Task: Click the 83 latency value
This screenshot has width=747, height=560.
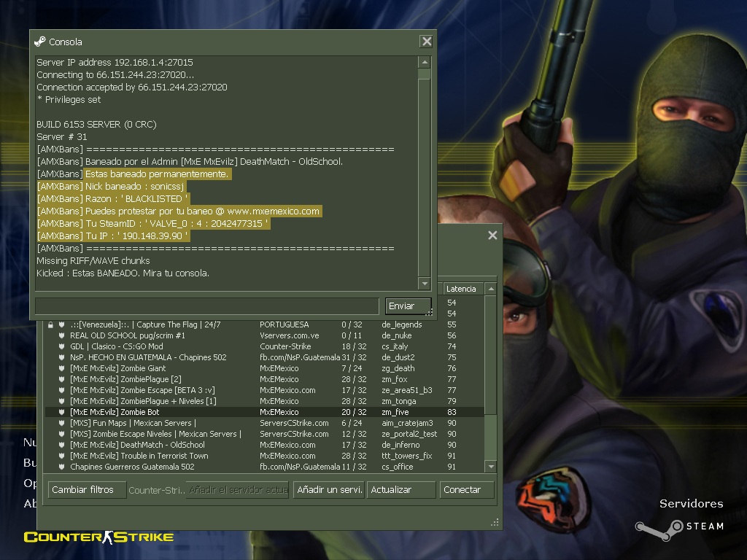Action: point(452,412)
